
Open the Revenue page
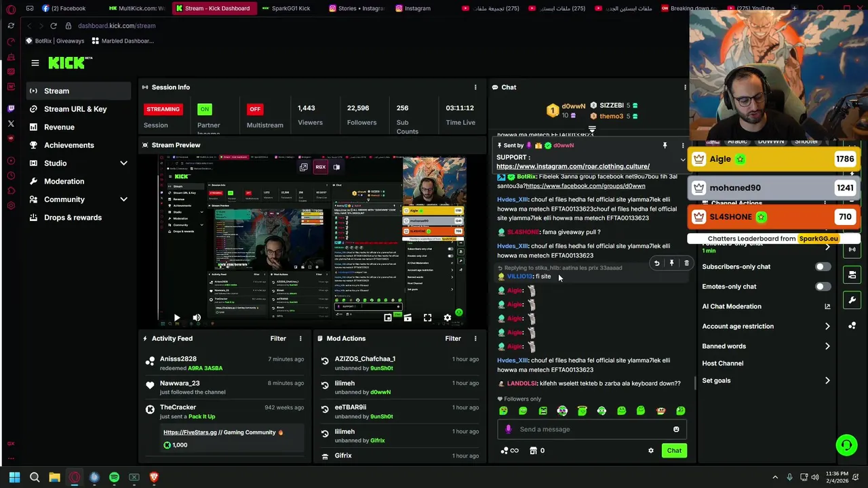79,127
